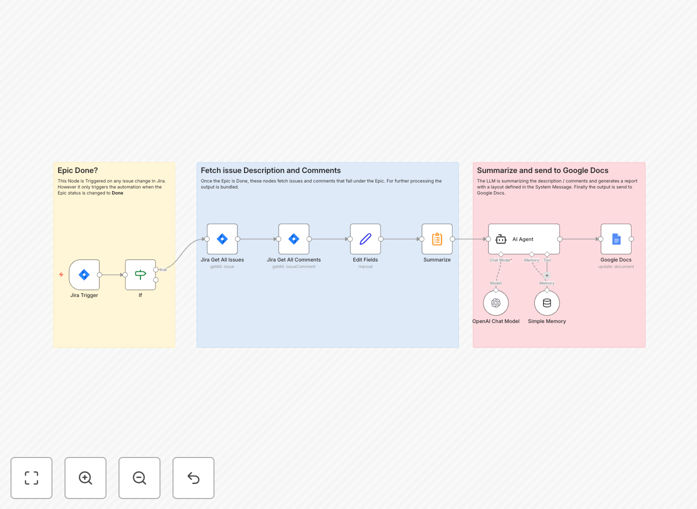697x509 pixels.
Task: Click the fit-to-view button
Action: point(32,478)
